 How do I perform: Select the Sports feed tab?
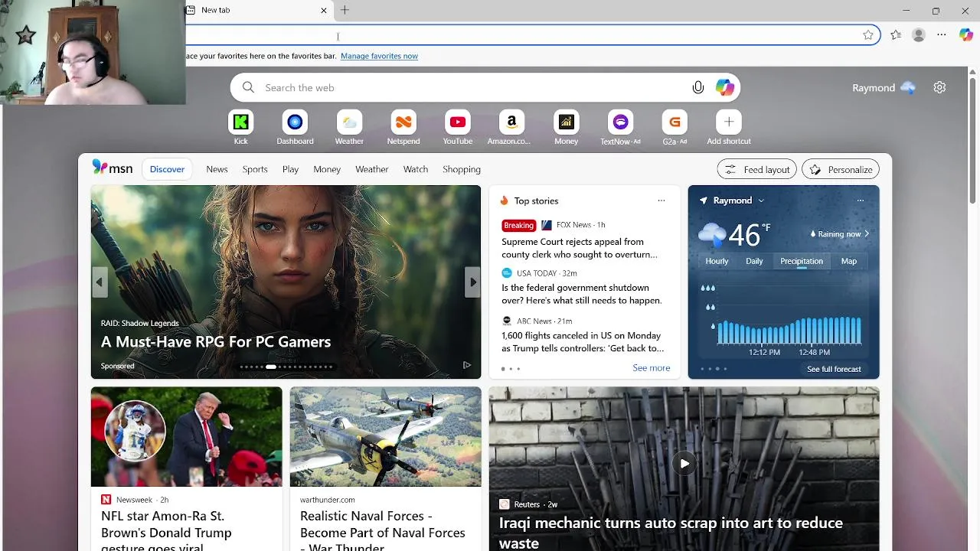255,169
